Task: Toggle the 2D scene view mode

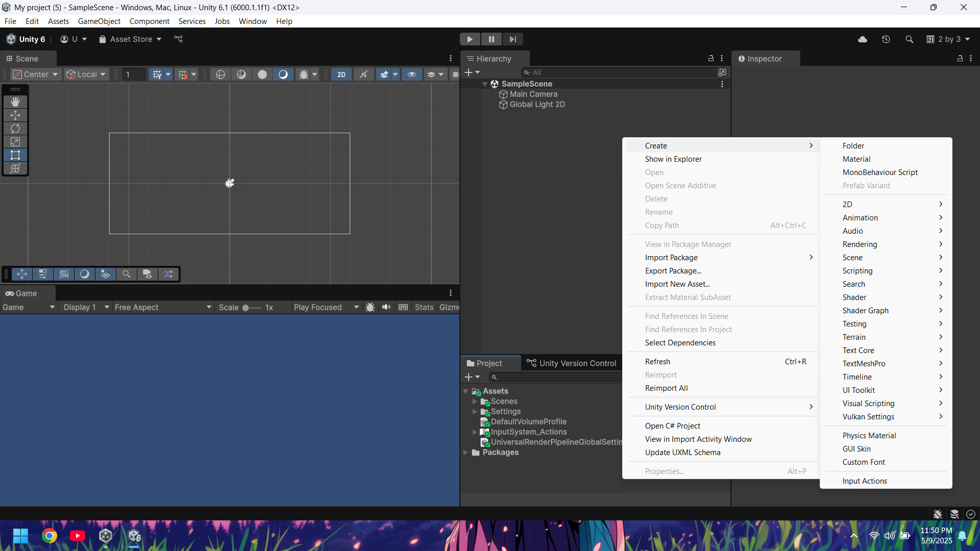Action: tap(341, 74)
